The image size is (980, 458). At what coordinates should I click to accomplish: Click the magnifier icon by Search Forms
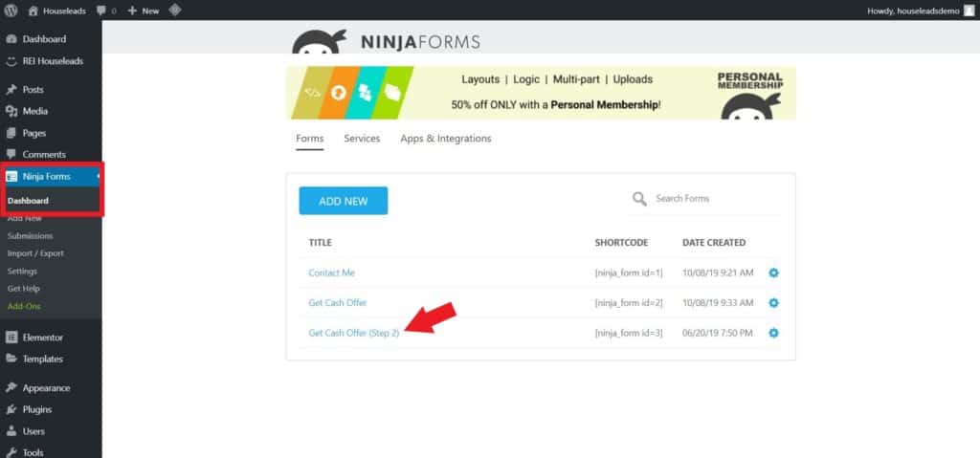pos(639,199)
